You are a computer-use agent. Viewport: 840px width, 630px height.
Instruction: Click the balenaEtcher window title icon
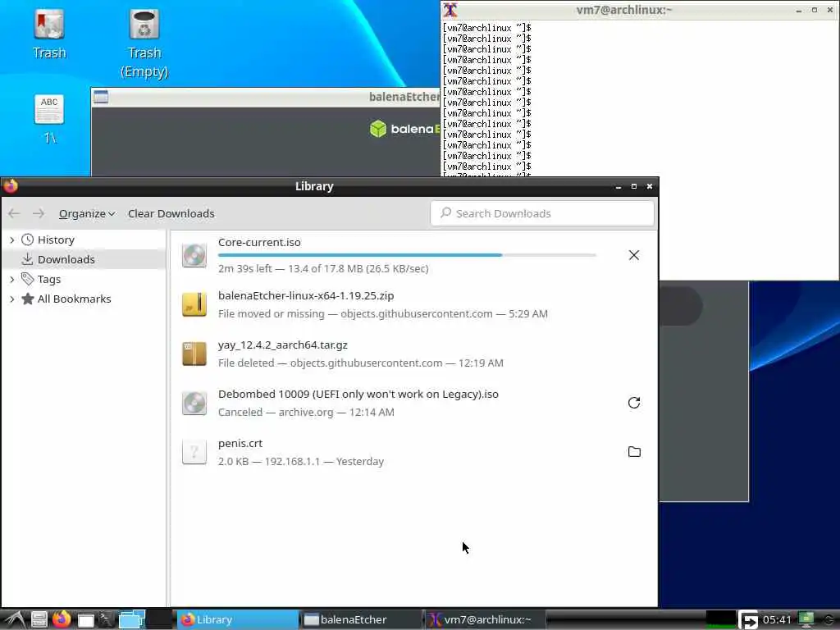[x=101, y=97]
